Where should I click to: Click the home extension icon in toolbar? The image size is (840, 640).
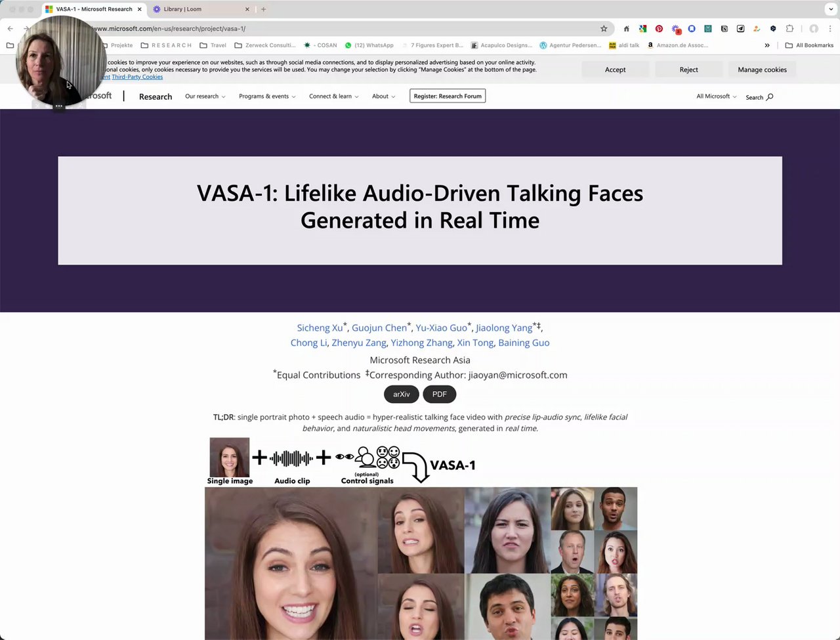[626, 29]
